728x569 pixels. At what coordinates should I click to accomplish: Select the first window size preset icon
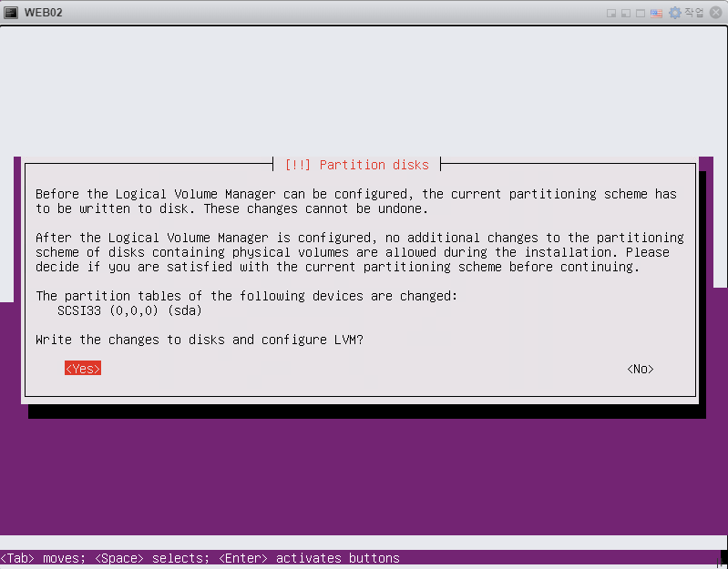coord(611,13)
